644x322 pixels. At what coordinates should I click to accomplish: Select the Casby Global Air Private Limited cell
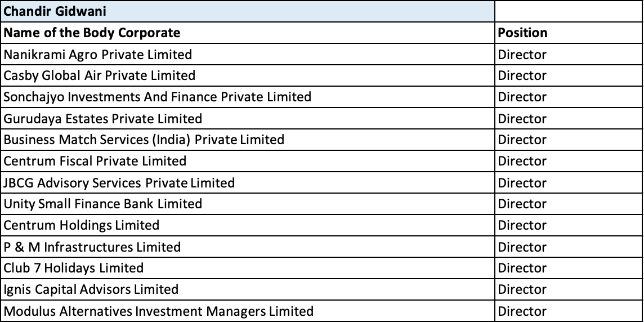pyautogui.click(x=247, y=75)
